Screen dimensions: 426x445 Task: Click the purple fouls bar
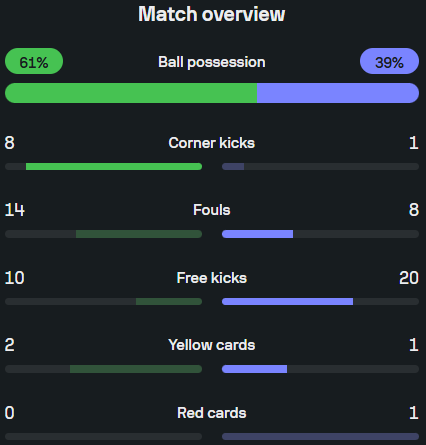(x=258, y=234)
